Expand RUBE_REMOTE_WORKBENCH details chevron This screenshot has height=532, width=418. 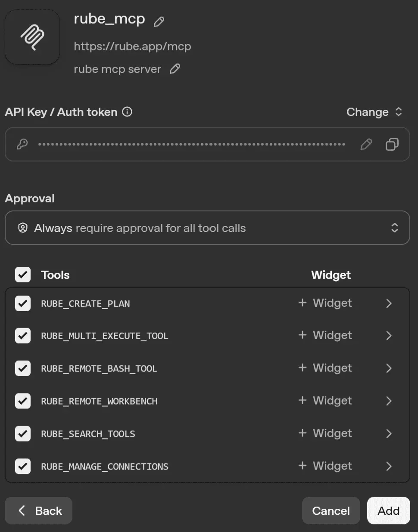coord(389,401)
